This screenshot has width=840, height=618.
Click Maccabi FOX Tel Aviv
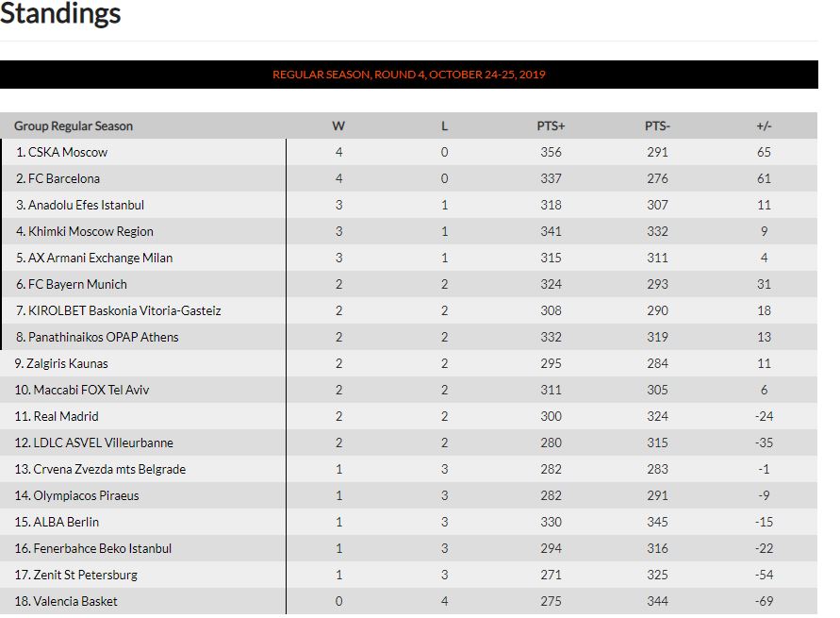pyautogui.click(x=91, y=390)
